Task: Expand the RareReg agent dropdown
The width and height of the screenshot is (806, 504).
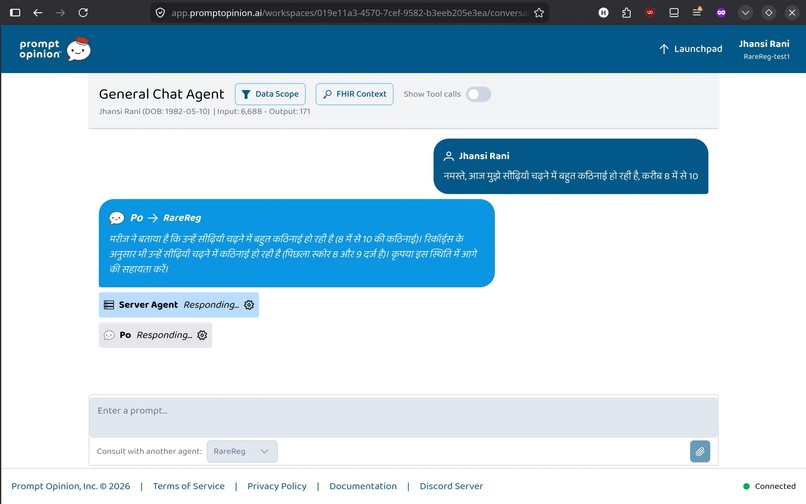Action: pyautogui.click(x=242, y=452)
